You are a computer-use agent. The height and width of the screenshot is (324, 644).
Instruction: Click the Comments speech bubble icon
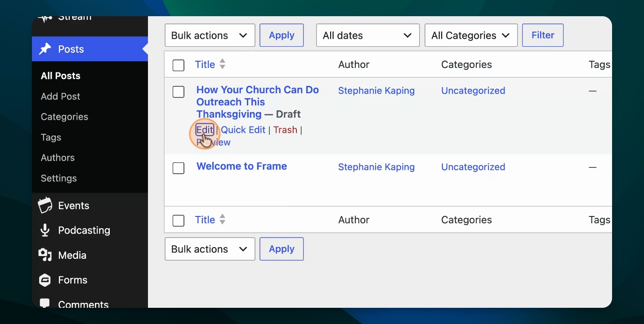coord(45,303)
